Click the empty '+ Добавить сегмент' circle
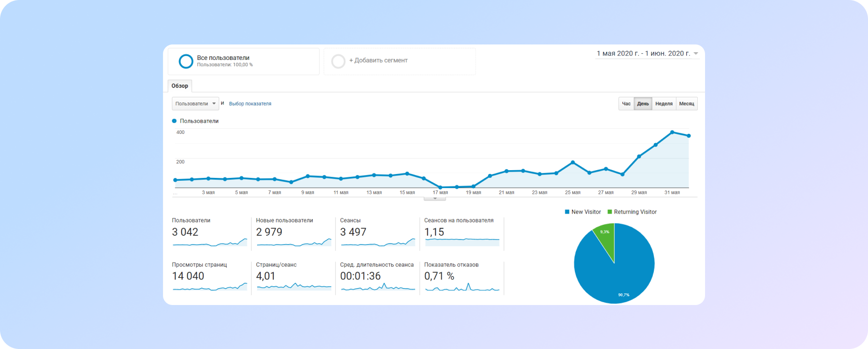This screenshot has width=868, height=349. tap(338, 61)
